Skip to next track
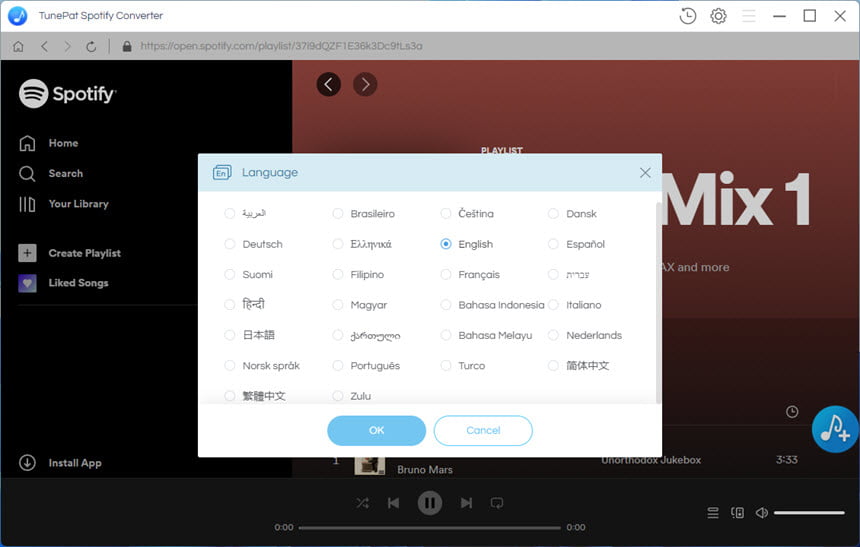 466,503
